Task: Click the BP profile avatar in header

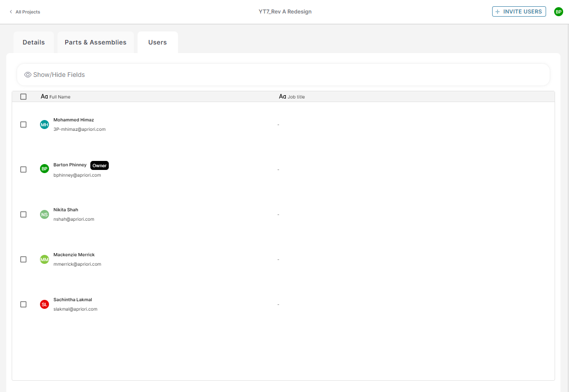Action: coord(558,12)
